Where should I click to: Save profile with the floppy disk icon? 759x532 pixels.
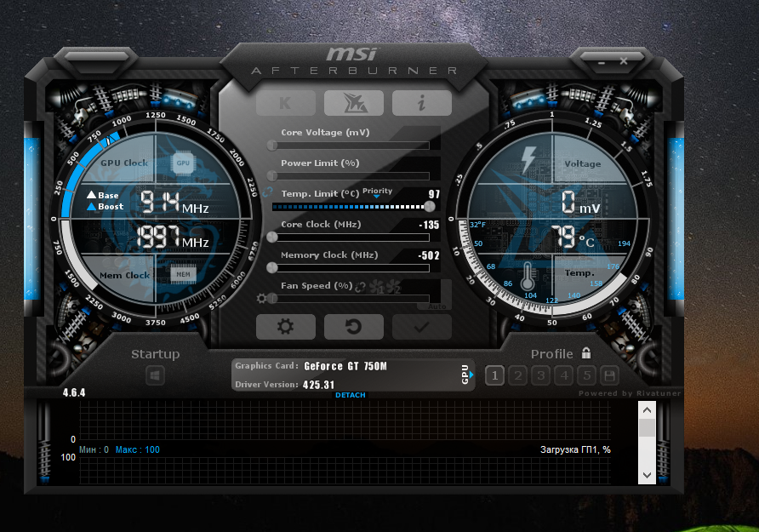click(610, 375)
